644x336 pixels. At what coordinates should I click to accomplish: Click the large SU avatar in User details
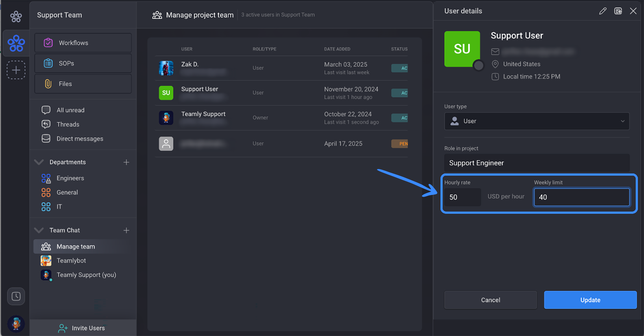(x=462, y=49)
